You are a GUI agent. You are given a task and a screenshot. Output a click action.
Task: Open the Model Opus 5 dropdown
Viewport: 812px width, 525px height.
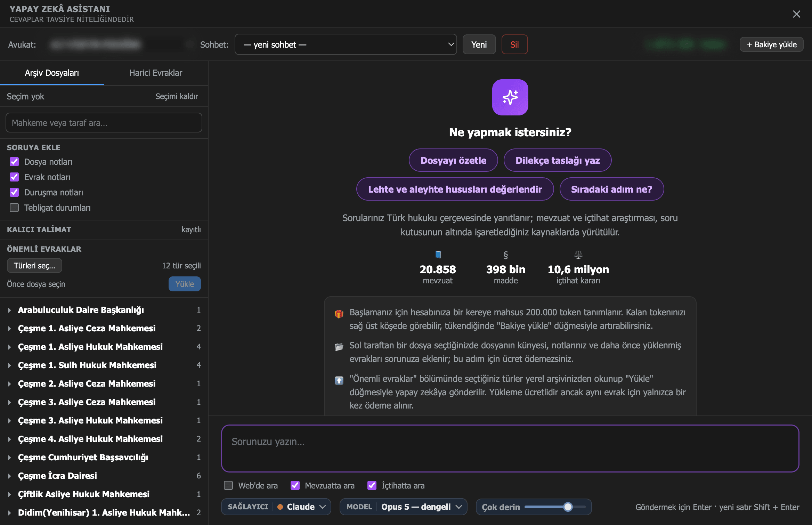click(403, 507)
